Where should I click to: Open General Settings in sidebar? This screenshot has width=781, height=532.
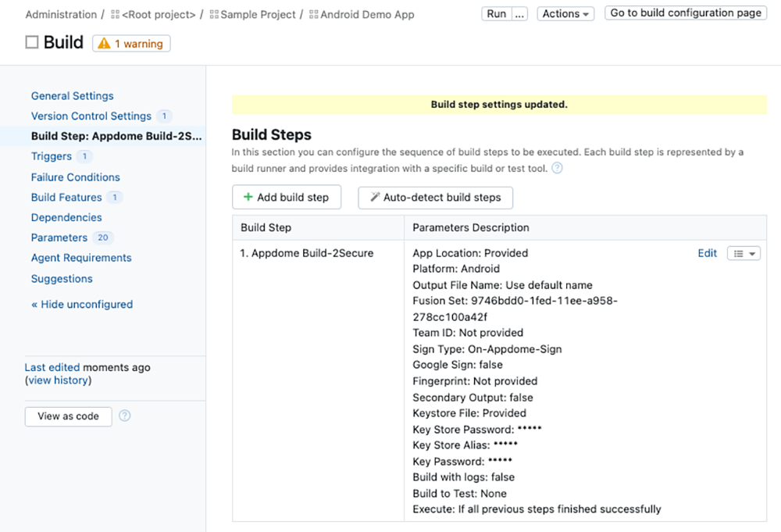point(72,95)
